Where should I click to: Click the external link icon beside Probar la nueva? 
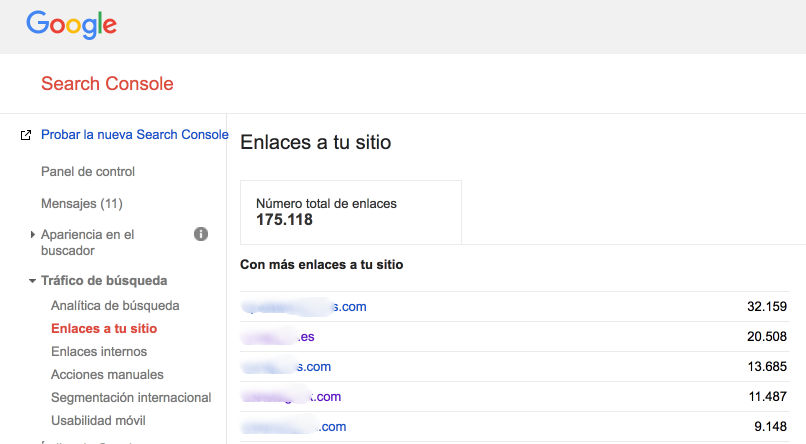click(26, 135)
